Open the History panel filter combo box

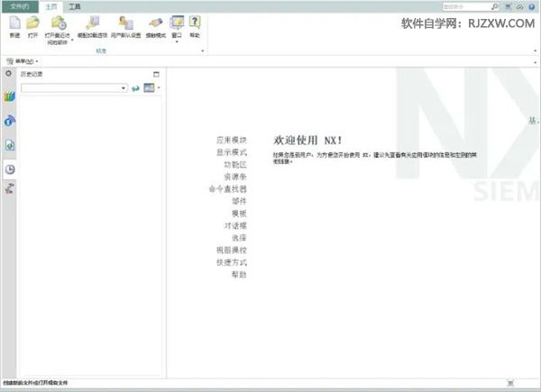[74, 88]
